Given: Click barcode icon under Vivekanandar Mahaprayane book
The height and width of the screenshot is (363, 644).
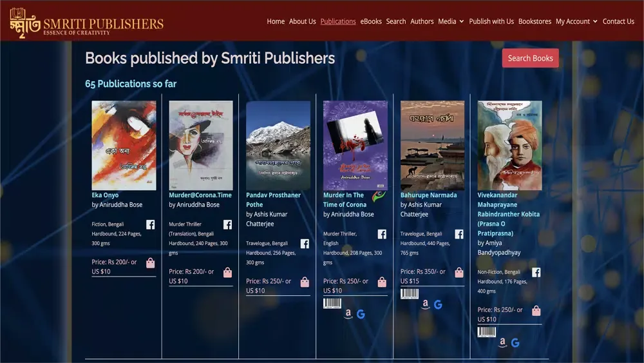Looking at the screenshot, I should [x=487, y=332].
